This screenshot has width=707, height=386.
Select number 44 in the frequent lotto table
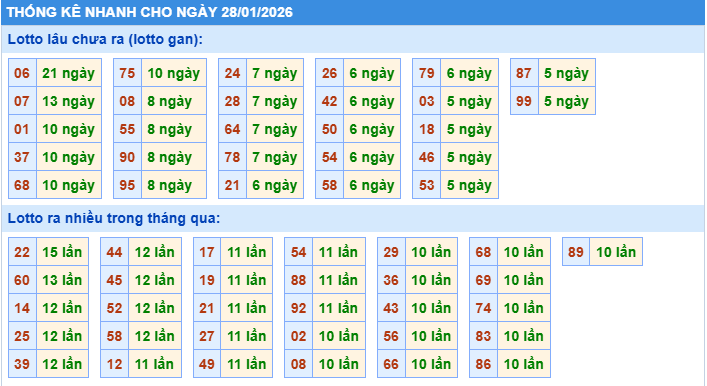(115, 252)
